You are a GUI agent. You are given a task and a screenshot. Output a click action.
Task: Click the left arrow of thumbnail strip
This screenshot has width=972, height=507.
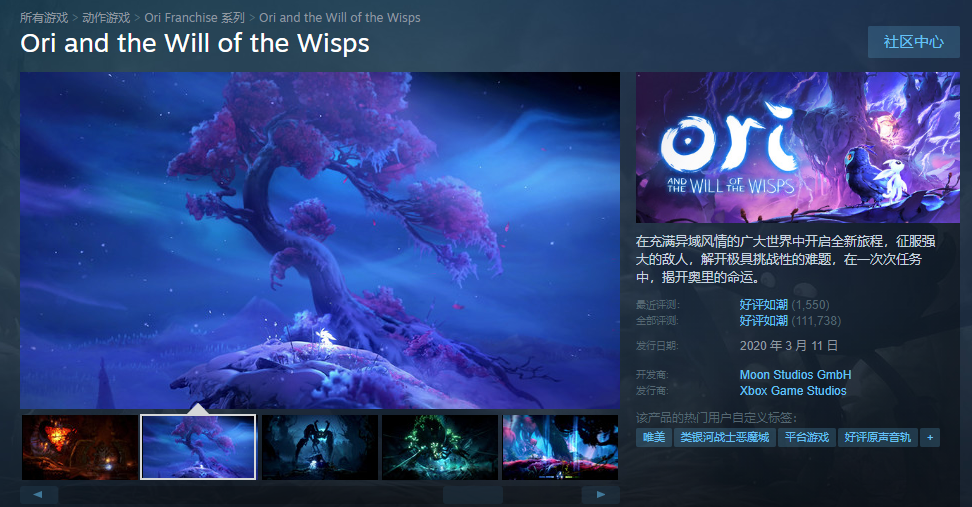point(38,495)
